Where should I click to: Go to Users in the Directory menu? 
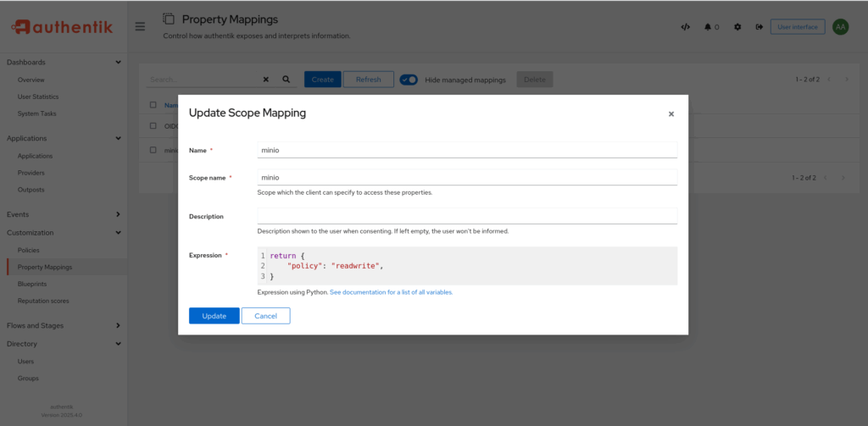pyautogui.click(x=25, y=361)
